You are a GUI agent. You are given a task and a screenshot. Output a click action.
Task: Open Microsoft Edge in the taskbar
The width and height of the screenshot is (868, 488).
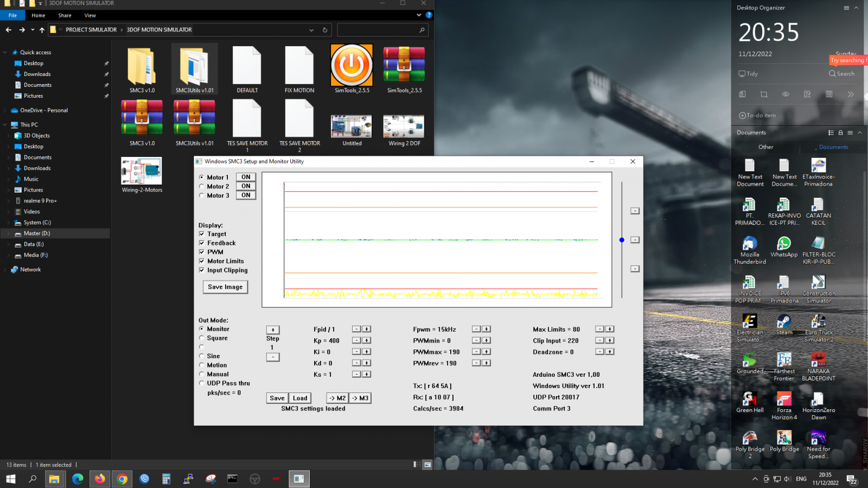pos(78,479)
